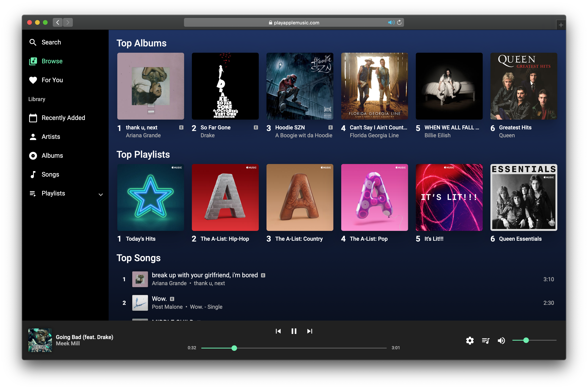Go to the previous track
The image size is (588, 389).
[x=278, y=331]
